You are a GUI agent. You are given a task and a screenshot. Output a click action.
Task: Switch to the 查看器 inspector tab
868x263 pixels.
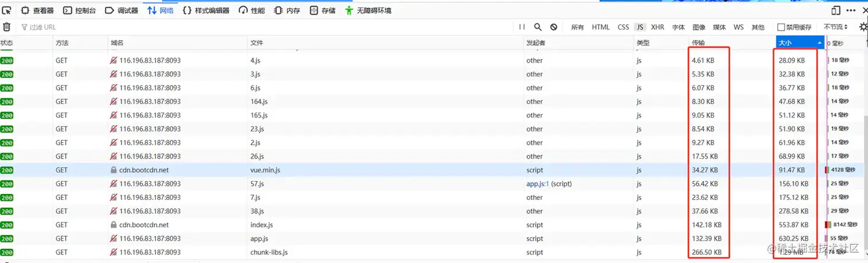37,10
